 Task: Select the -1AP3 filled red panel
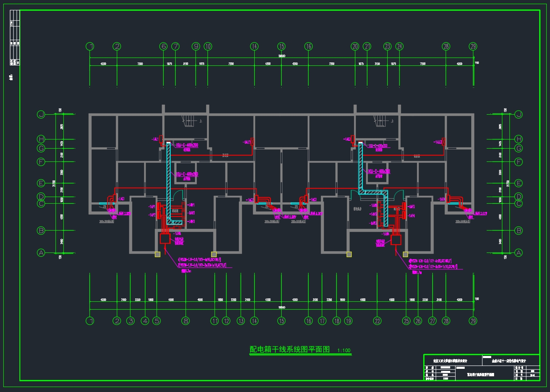click(x=404, y=207)
